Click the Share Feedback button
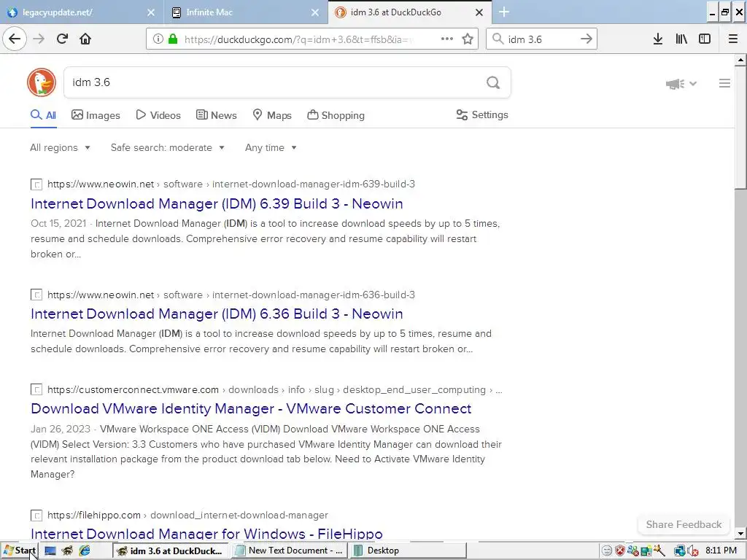 click(x=684, y=524)
